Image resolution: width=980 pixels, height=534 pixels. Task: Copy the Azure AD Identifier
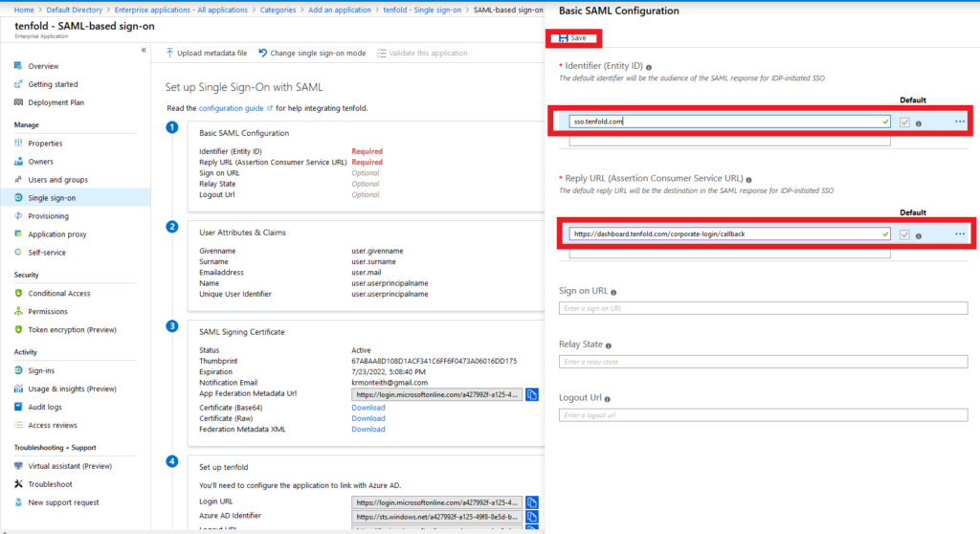click(532, 517)
